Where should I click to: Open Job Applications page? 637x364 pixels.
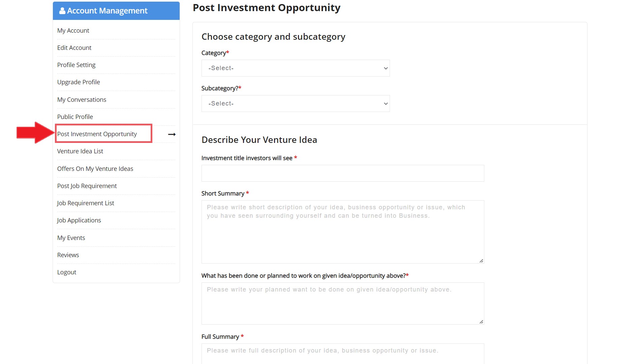point(79,220)
